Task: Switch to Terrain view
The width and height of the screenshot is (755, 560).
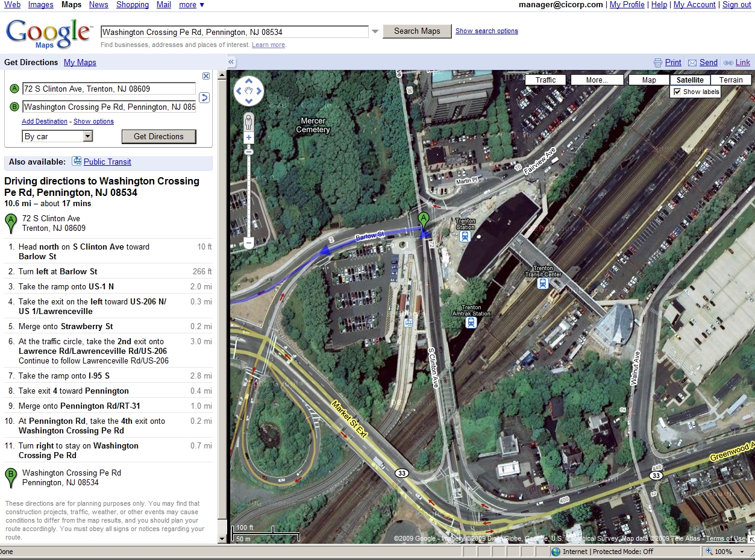Action: point(731,80)
